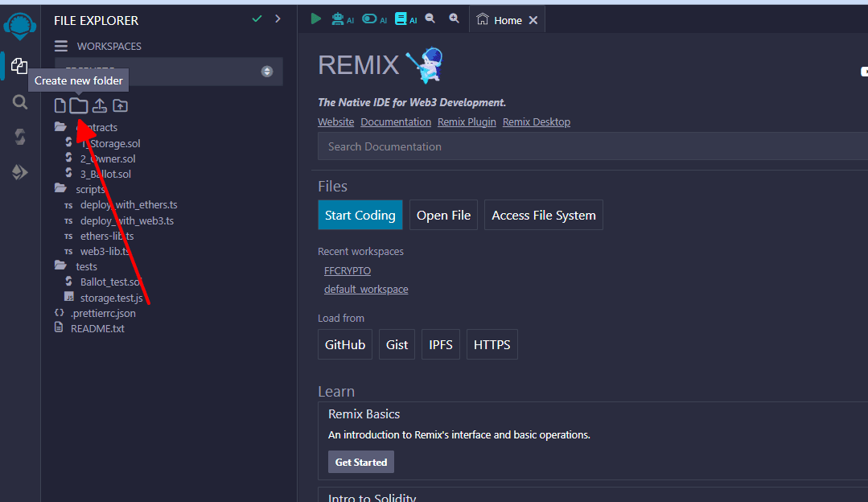Click the Access File System button

(x=544, y=215)
